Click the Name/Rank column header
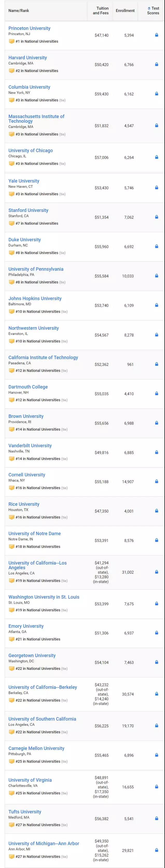This screenshot has height=868, width=165. [x=19, y=11]
